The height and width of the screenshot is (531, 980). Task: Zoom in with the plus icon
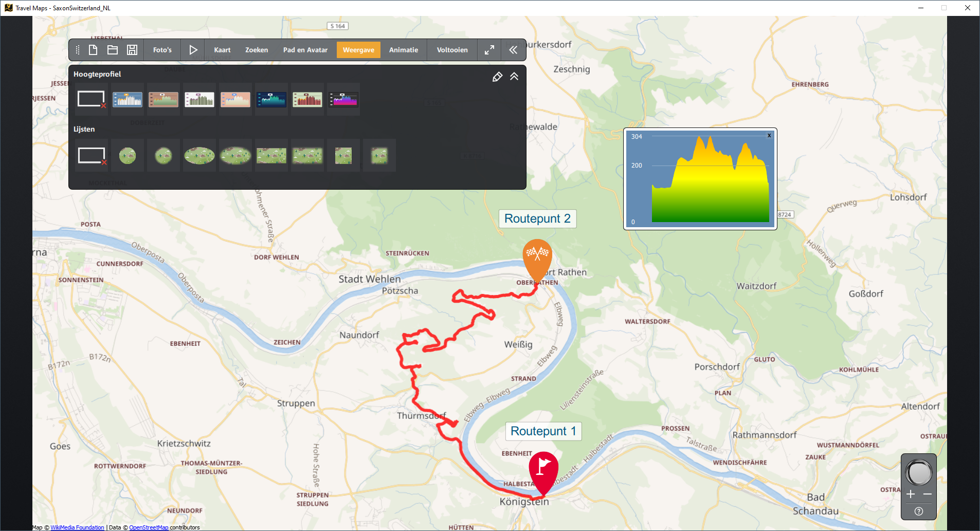click(x=911, y=494)
